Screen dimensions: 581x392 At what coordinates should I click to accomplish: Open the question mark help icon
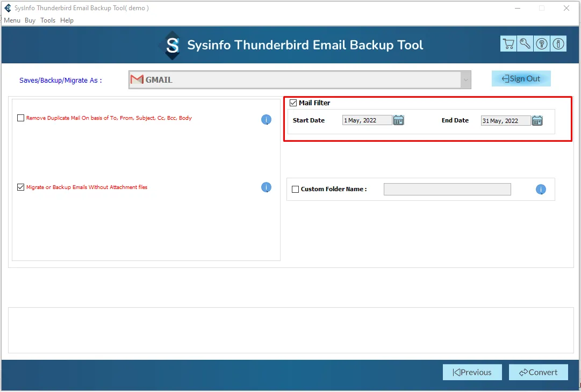[542, 44]
